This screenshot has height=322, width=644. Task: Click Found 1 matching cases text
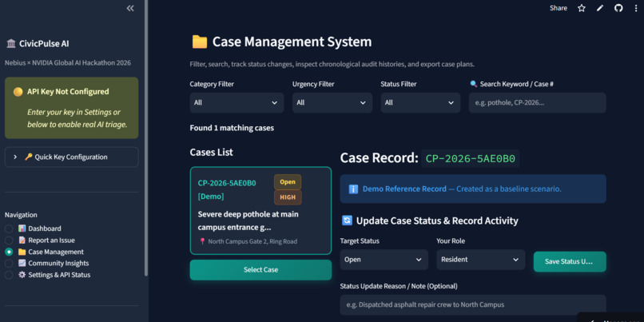click(x=232, y=128)
